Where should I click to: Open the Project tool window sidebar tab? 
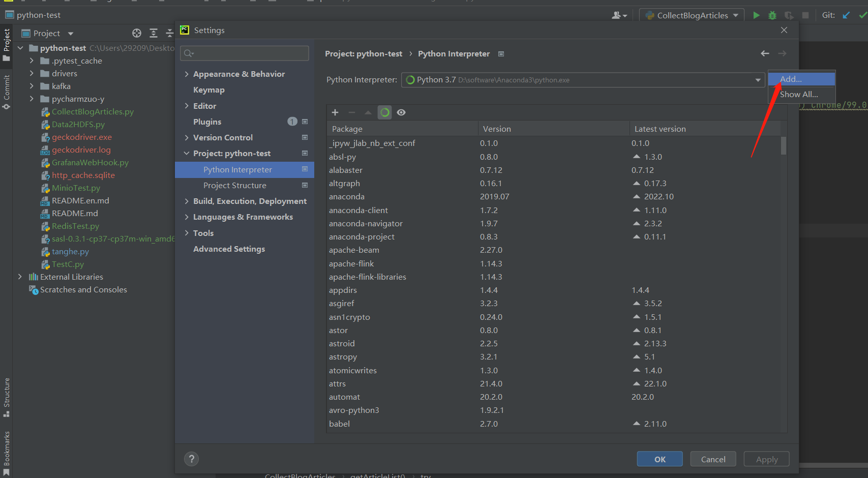click(x=7, y=45)
